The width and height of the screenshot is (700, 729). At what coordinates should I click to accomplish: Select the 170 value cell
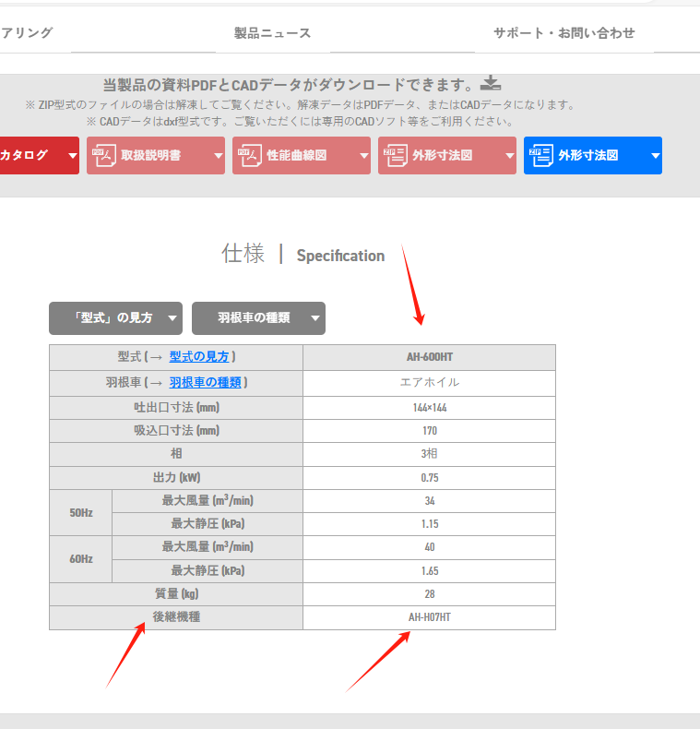(x=430, y=431)
